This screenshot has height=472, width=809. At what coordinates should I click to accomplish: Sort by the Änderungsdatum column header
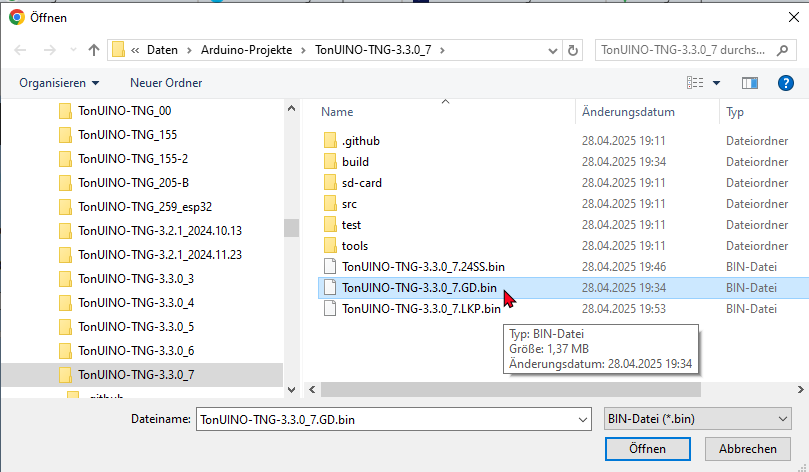628,112
